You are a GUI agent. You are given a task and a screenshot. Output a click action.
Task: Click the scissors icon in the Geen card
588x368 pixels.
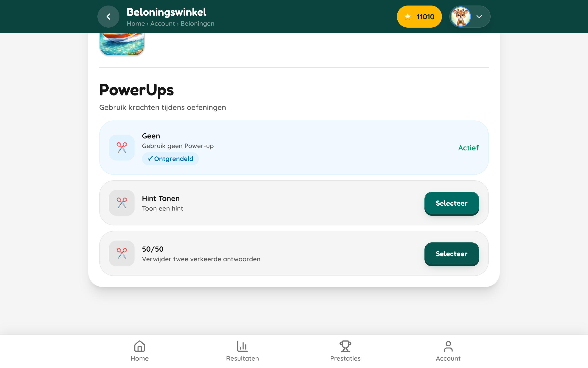click(x=122, y=148)
